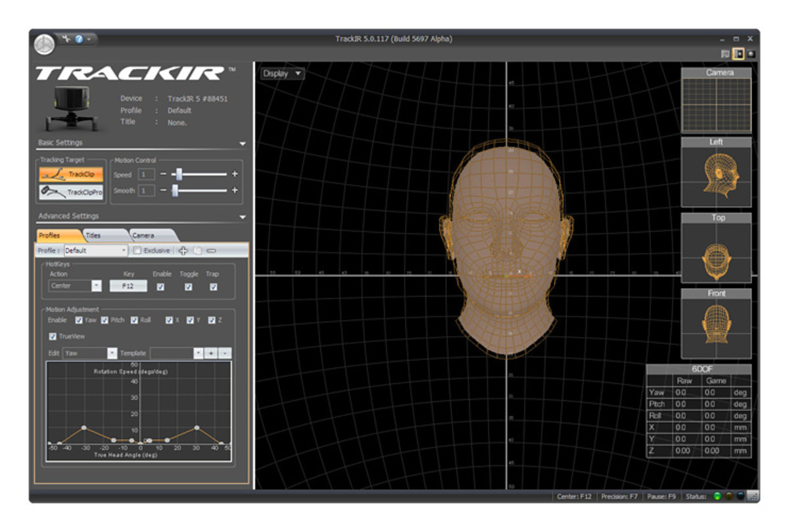Uncheck the TrueView option

[53, 336]
